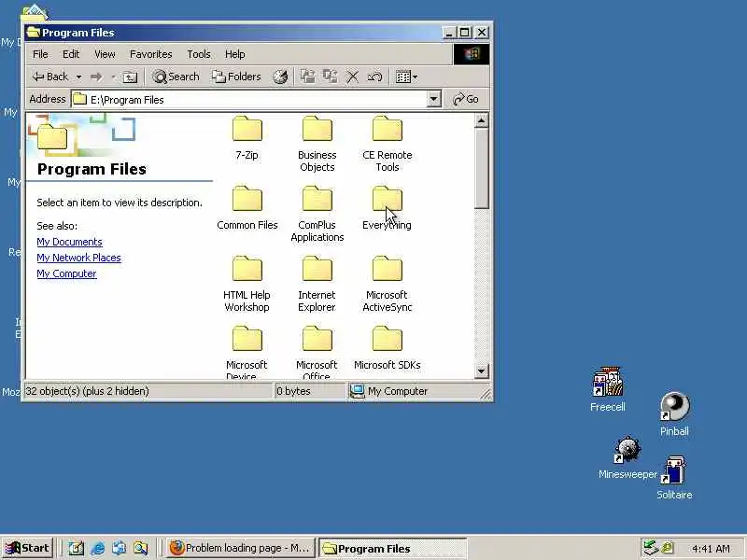
Task: Go up one folder level
Action: pos(130,77)
